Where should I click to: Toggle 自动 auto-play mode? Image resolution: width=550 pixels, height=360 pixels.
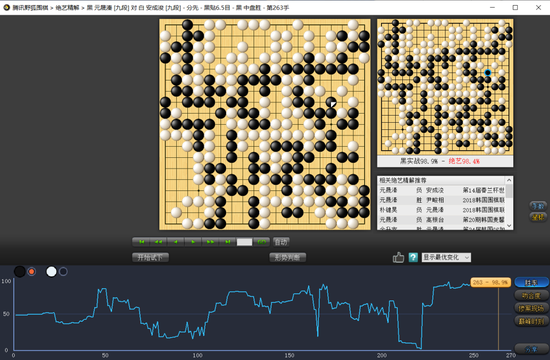coord(281,242)
